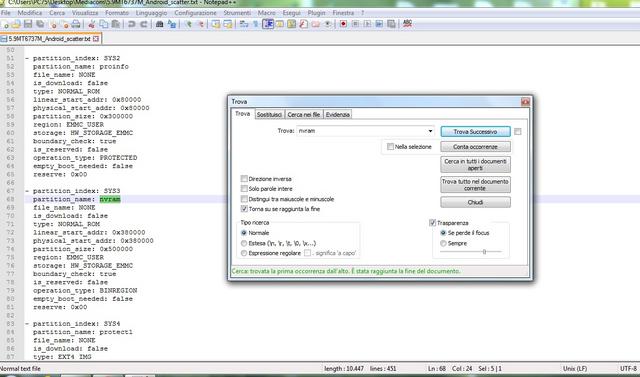Open the Linguaggio menu
The image size is (640, 377).
click(151, 13)
